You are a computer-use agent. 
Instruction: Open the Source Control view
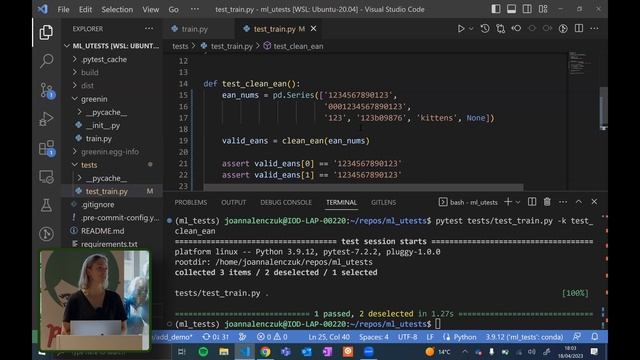[47, 90]
